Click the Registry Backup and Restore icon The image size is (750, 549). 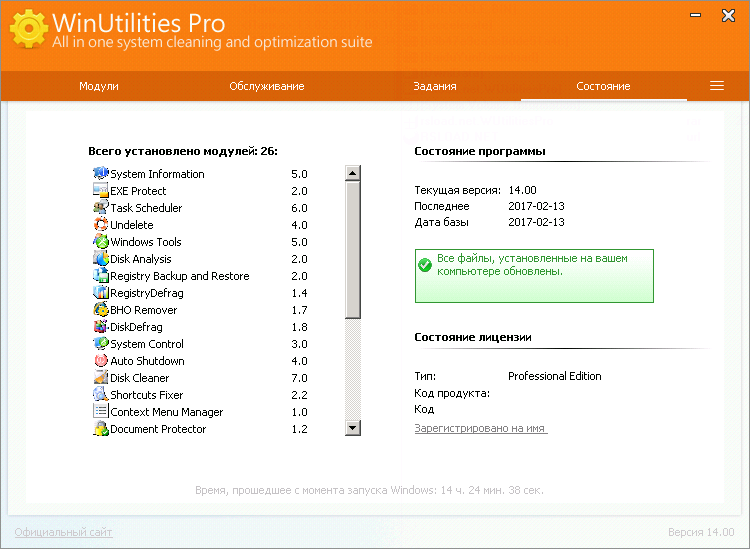100,275
